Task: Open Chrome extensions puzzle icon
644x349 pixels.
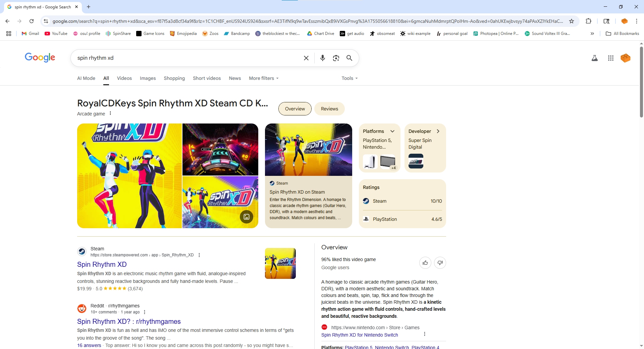Action: coord(588,21)
